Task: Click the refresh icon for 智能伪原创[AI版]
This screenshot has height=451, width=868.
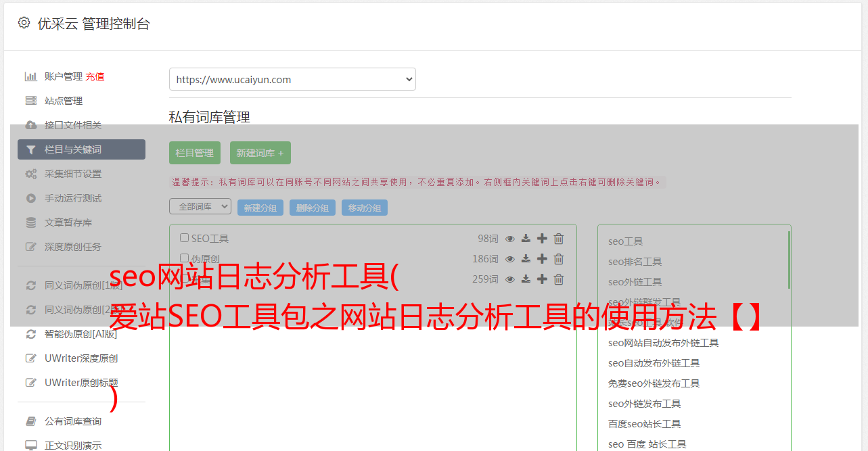Action: (x=30, y=334)
